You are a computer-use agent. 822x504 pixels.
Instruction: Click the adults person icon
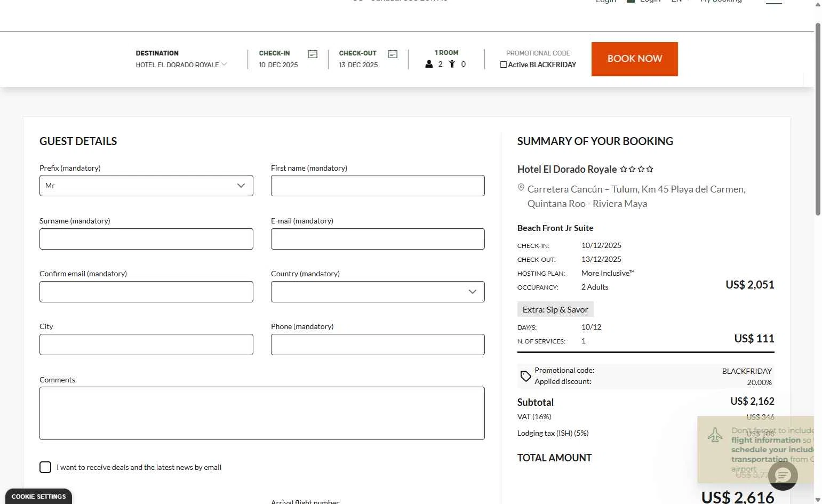pos(429,64)
